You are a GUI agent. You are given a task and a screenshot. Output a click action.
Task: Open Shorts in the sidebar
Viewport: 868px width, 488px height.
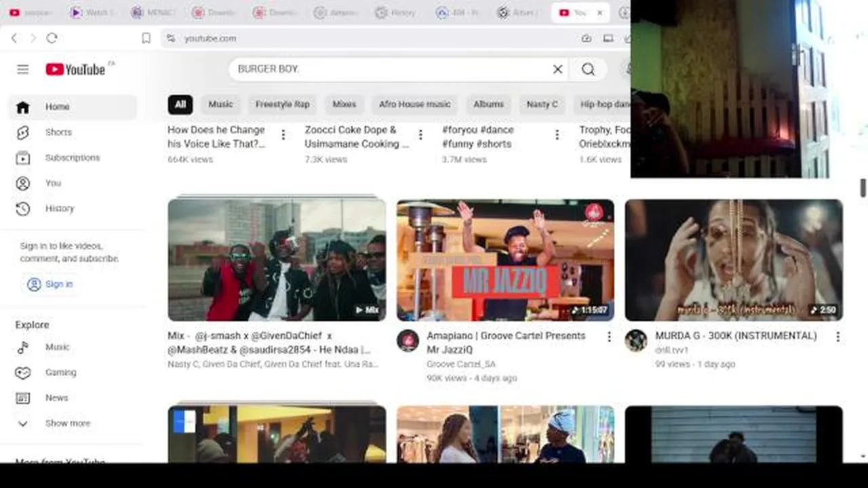click(73, 132)
